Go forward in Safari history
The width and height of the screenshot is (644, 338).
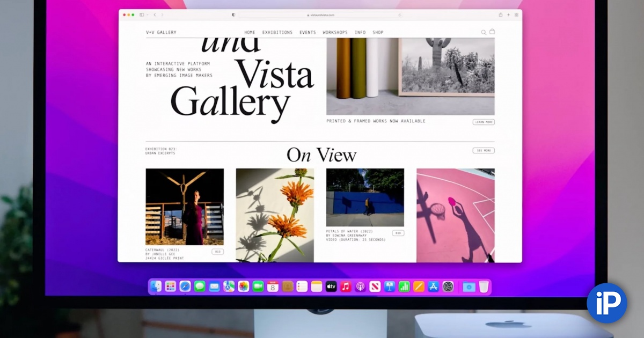pos(163,15)
